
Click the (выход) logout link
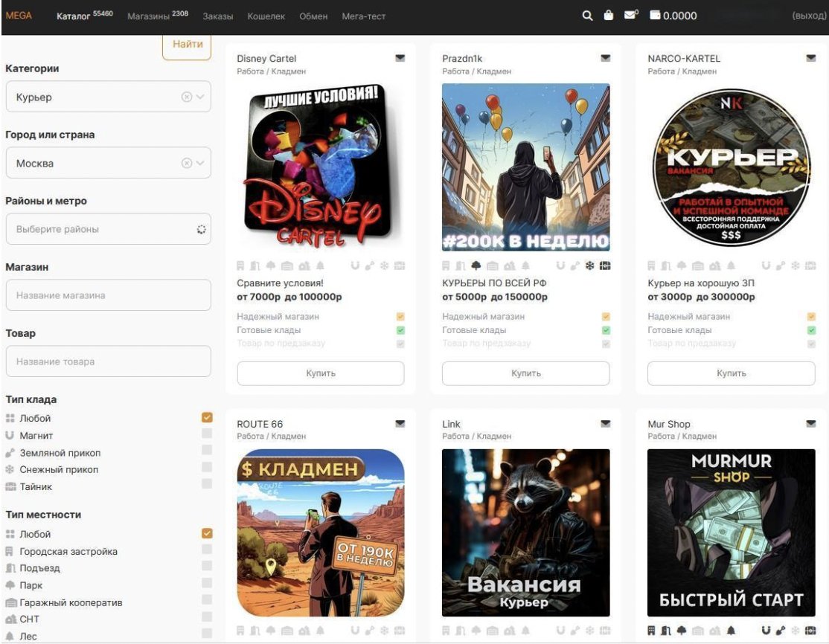click(810, 16)
